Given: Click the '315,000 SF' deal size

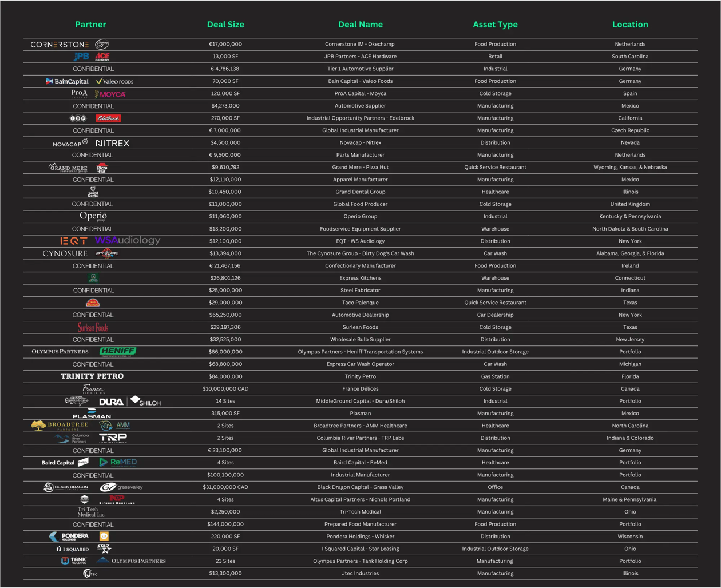Looking at the screenshot, I should 225,413.
